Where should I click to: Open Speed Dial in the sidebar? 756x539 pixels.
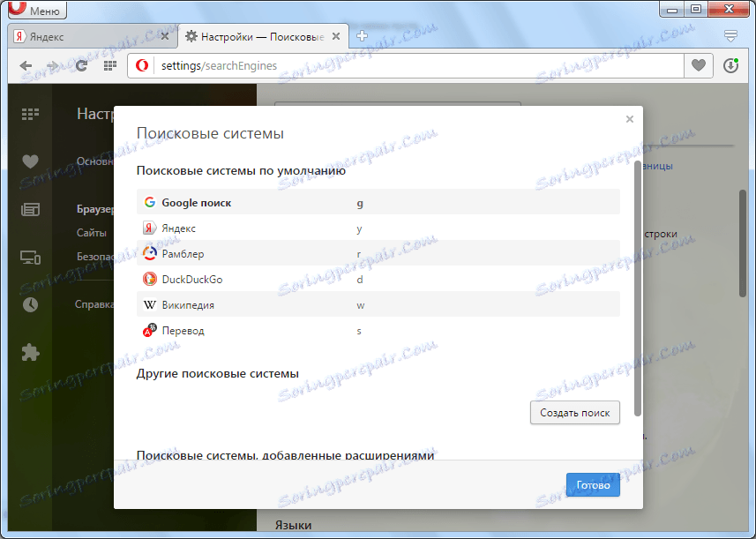click(x=30, y=115)
